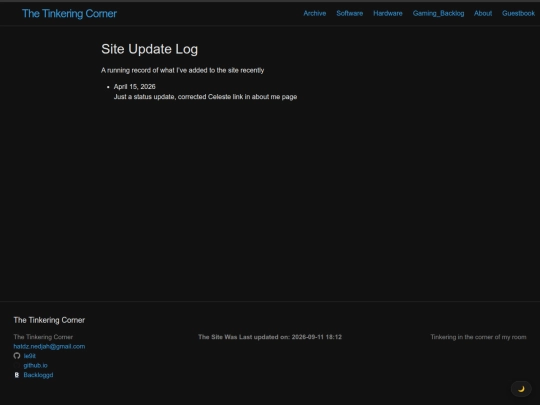This screenshot has height=405, width=540.
Task: Visit the About page
Action: point(483,13)
